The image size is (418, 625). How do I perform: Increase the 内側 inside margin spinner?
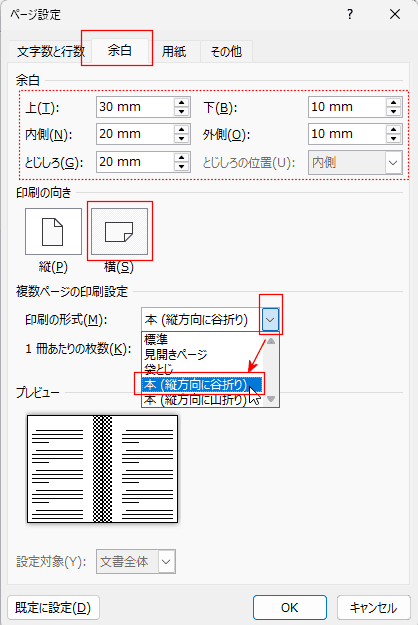(x=182, y=129)
